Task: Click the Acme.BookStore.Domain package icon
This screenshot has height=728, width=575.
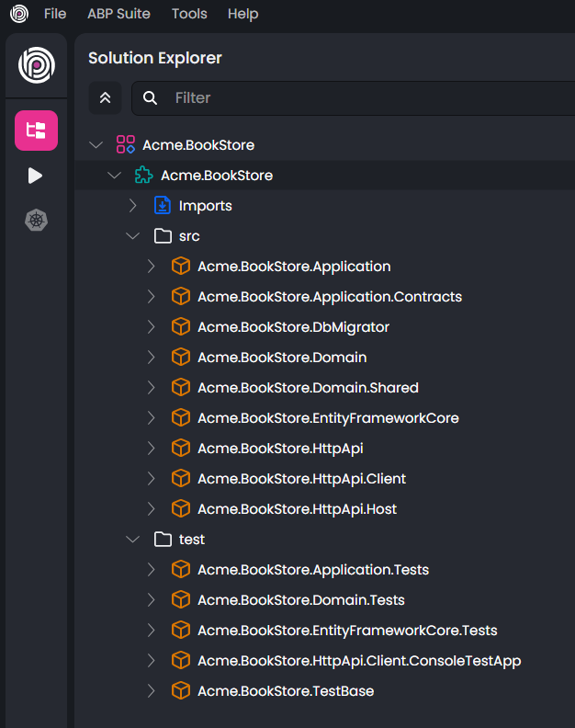Action: [x=181, y=358]
